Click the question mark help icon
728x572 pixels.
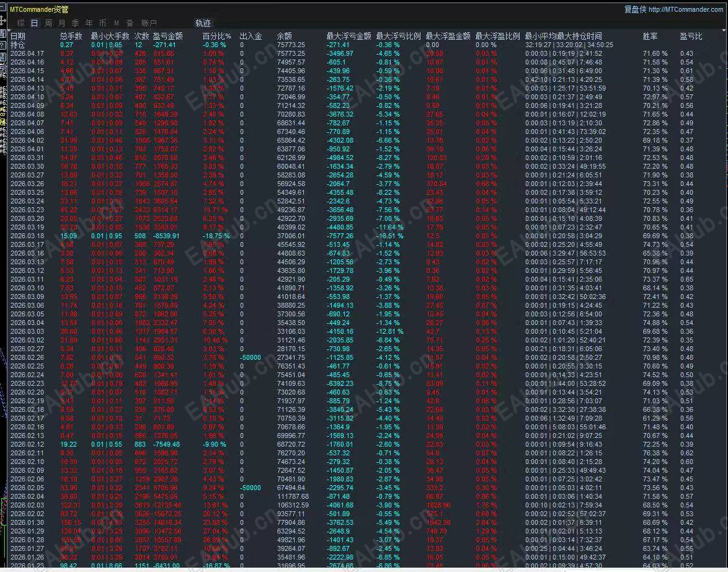[2, 45]
